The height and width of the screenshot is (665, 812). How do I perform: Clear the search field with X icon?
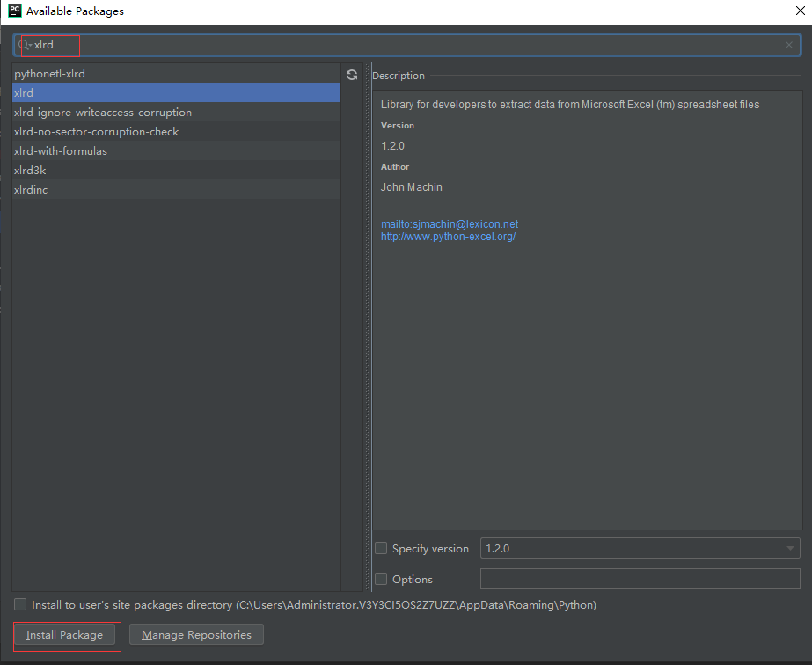(x=789, y=45)
